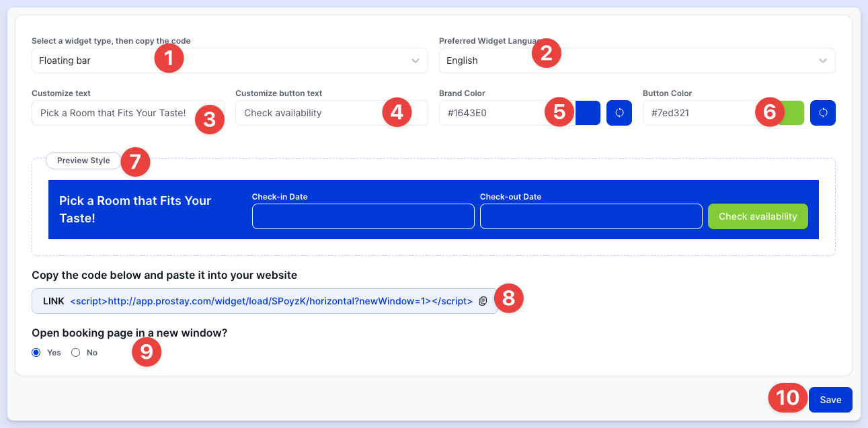This screenshot has width=868, height=428.
Task: Reset Brand Color with refresh icon
Action: (619, 113)
